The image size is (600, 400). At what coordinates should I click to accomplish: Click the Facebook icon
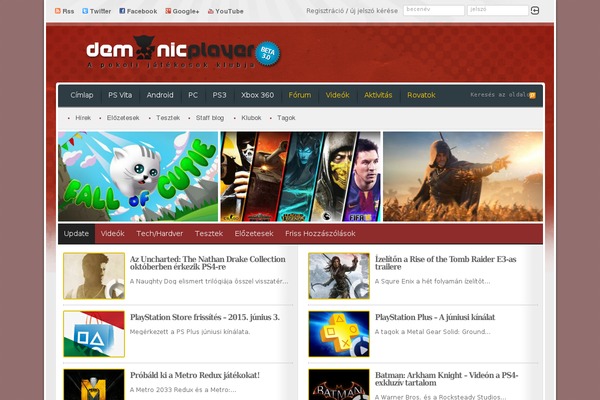point(122,11)
